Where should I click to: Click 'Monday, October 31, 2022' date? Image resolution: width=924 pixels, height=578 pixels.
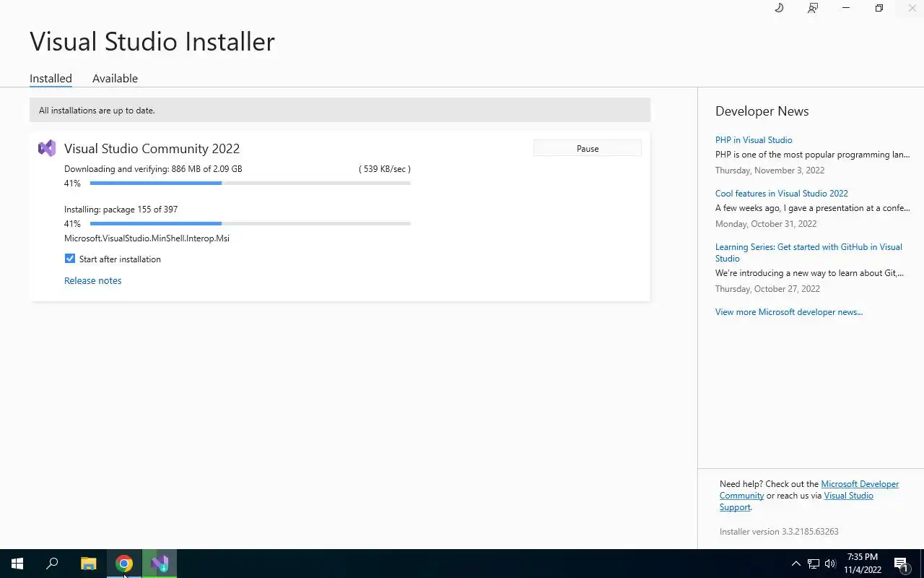pos(766,224)
